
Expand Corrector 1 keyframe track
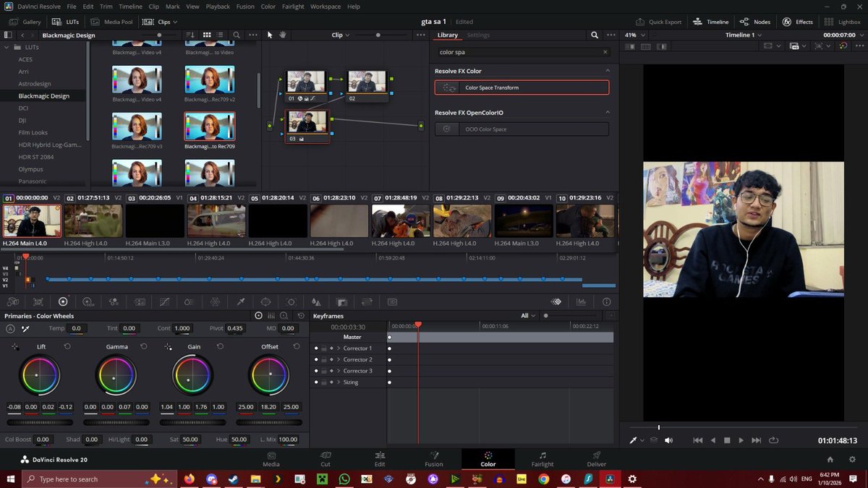click(339, 348)
